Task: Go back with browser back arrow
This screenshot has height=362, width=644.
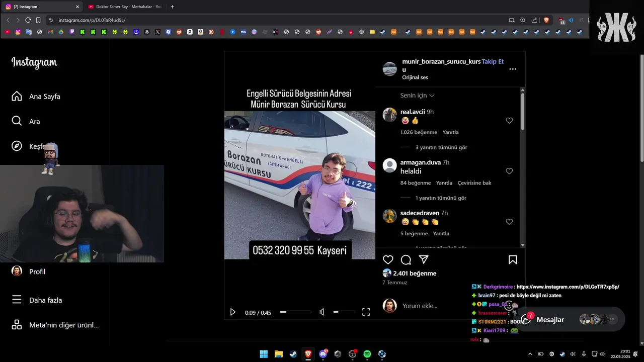Action: pyautogui.click(x=8, y=20)
